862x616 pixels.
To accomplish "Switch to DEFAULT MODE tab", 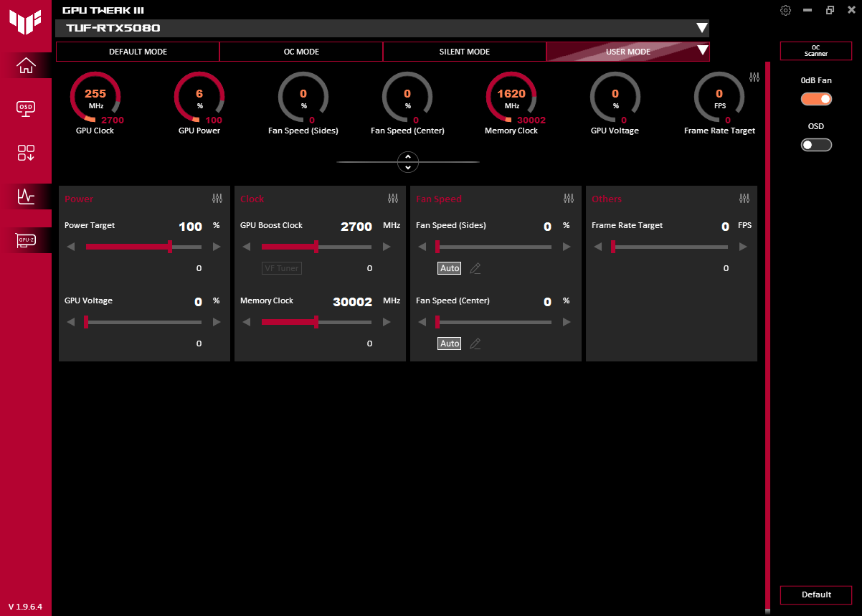I will click(138, 52).
